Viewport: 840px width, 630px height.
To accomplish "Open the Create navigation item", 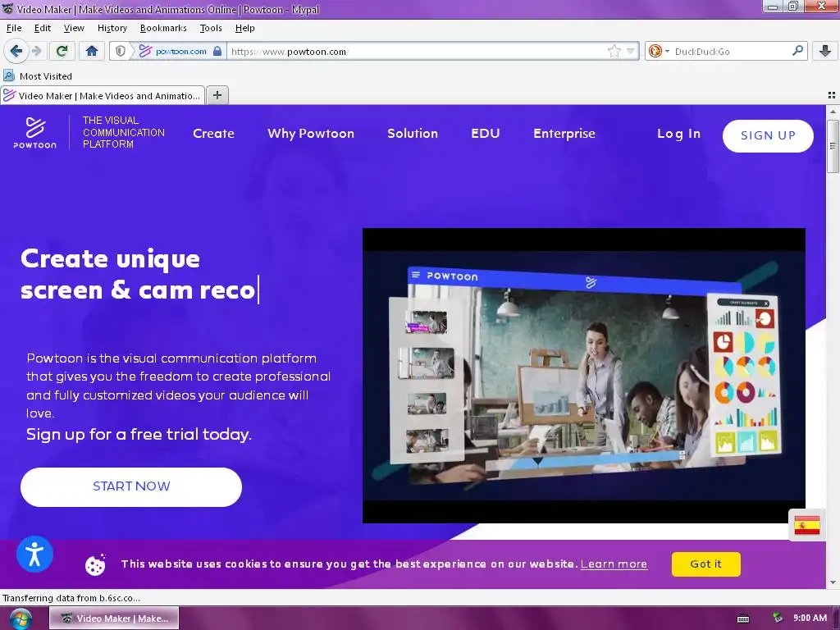I will pos(214,134).
